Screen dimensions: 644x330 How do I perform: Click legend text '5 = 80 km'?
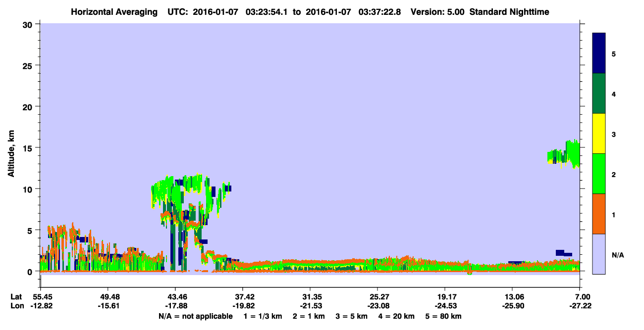pos(443,316)
